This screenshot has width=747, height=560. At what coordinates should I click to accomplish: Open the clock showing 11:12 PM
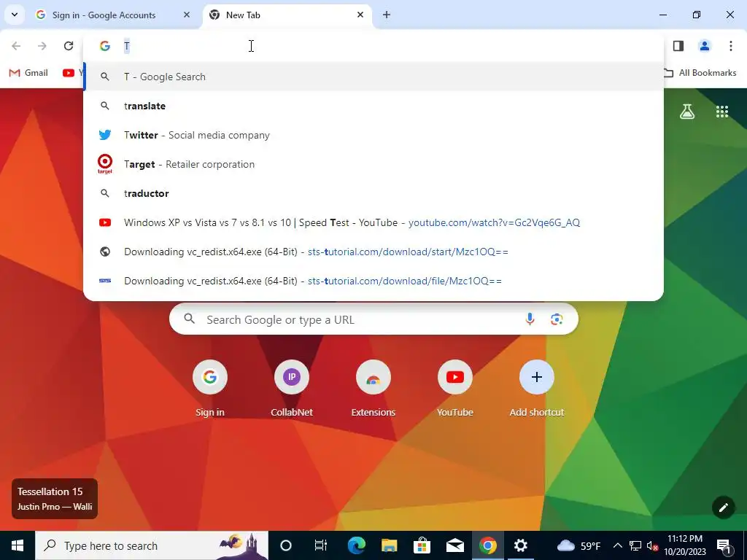point(685,545)
